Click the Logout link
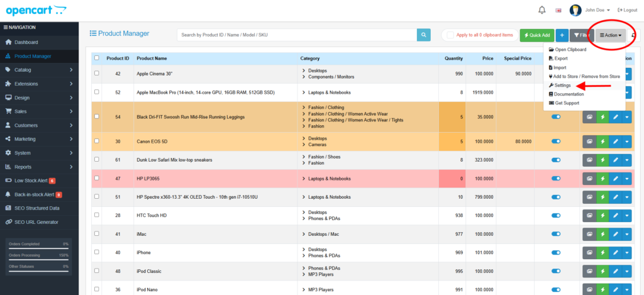The width and height of the screenshot is (644, 295). pos(628,10)
